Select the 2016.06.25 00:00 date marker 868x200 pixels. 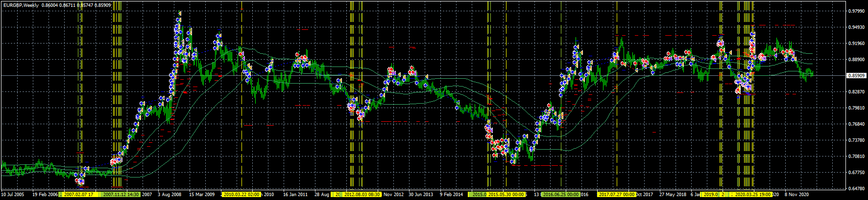[561, 195]
